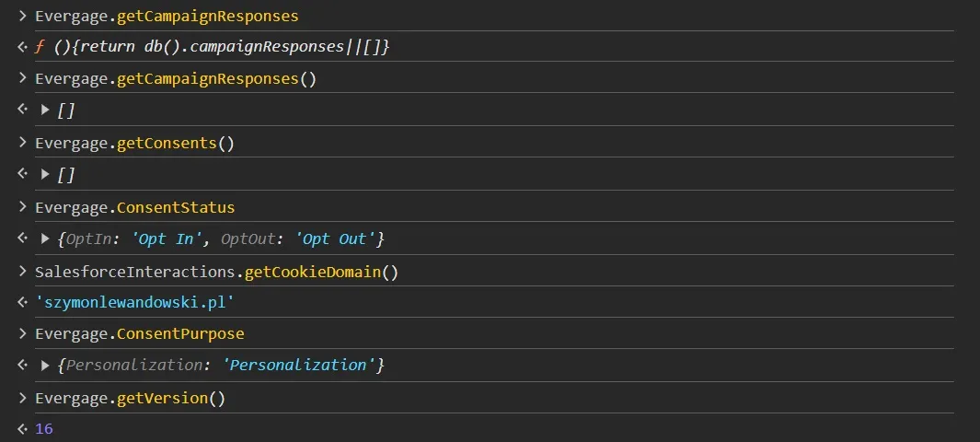Expand the empty array under getCampaignResponses()
Image resolution: width=980 pixels, height=442 pixels.
[46, 110]
